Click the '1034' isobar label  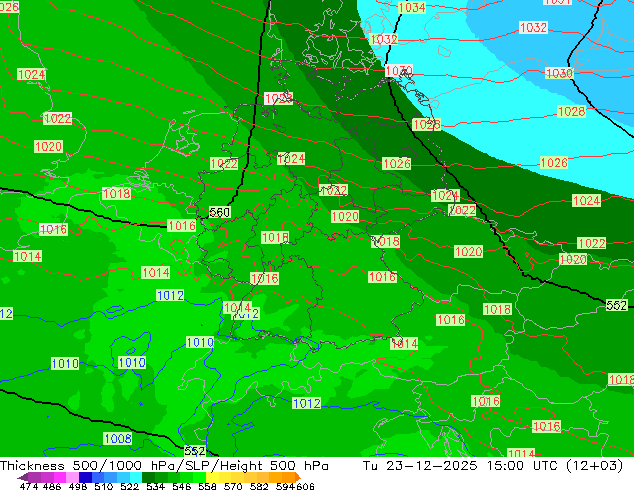(412, 7)
